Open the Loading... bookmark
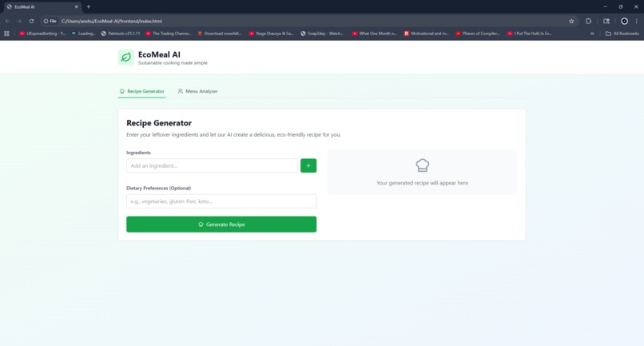644x346 pixels. coord(83,34)
